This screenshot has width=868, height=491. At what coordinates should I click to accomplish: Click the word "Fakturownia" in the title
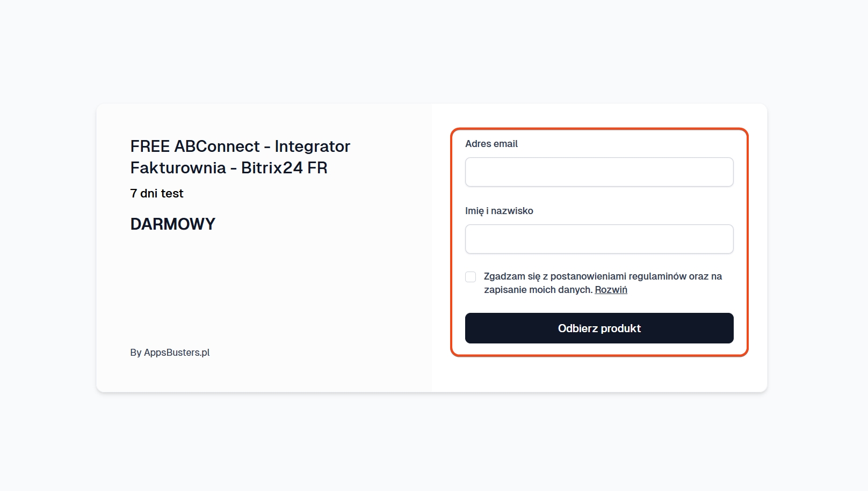[178, 168]
